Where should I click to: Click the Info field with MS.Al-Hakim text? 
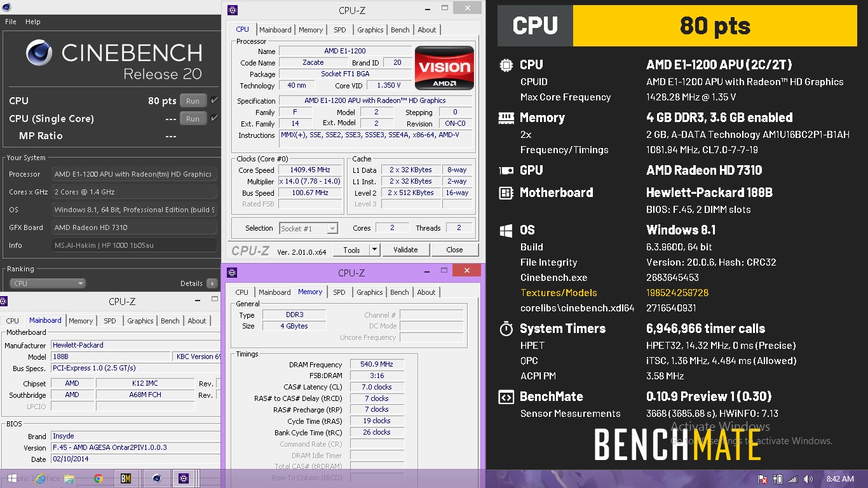(x=134, y=245)
